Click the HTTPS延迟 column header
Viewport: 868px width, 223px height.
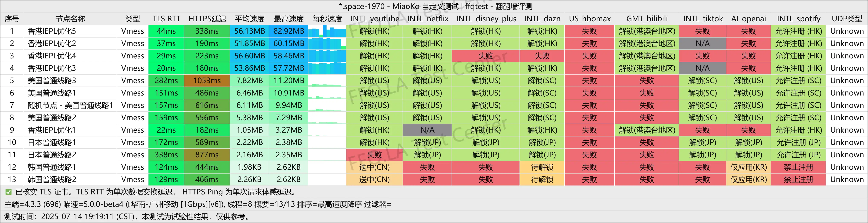[207, 19]
